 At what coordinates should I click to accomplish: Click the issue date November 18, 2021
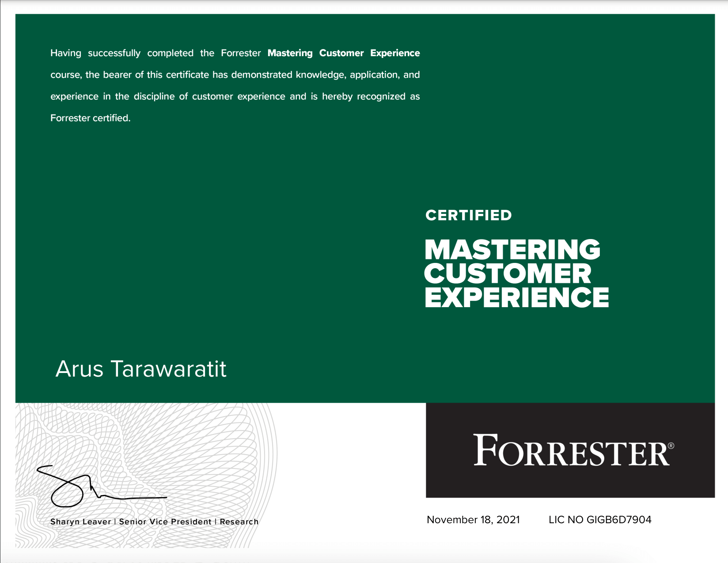(x=473, y=520)
